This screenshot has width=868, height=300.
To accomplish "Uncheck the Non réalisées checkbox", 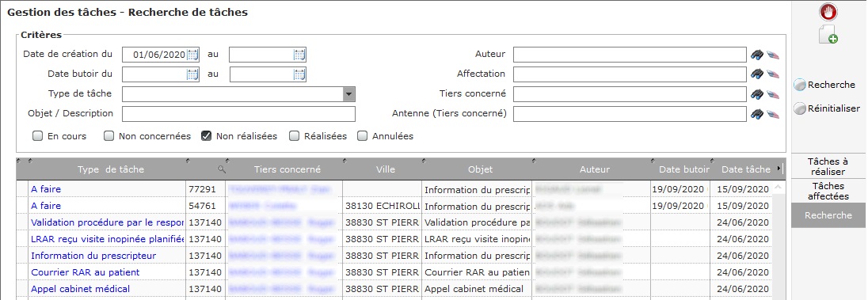I will [206, 135].
